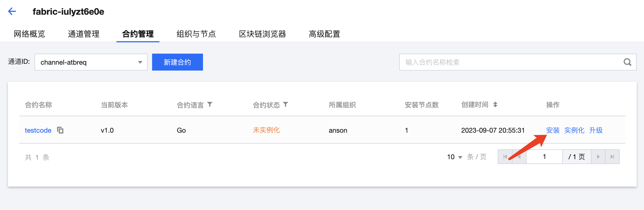
Task: Click the search magnifier icon
Action: coord(627,62)
